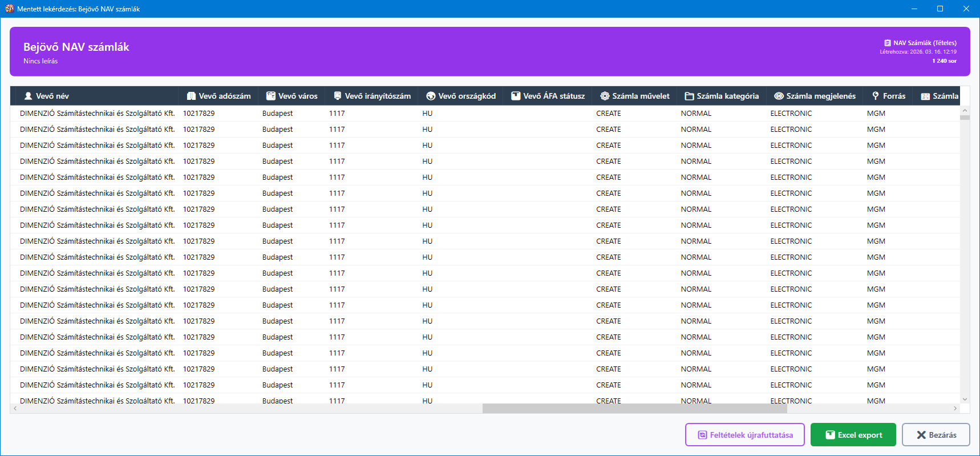Click the gear icon beside Számla művelet
Image resolution: width=980 pixels, height=456 pixels.
point(605,96)
